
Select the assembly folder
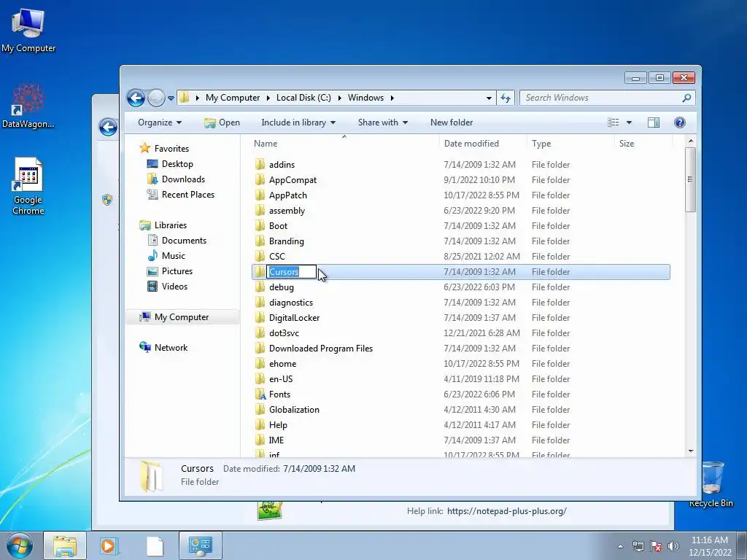[x=287, y=211]
